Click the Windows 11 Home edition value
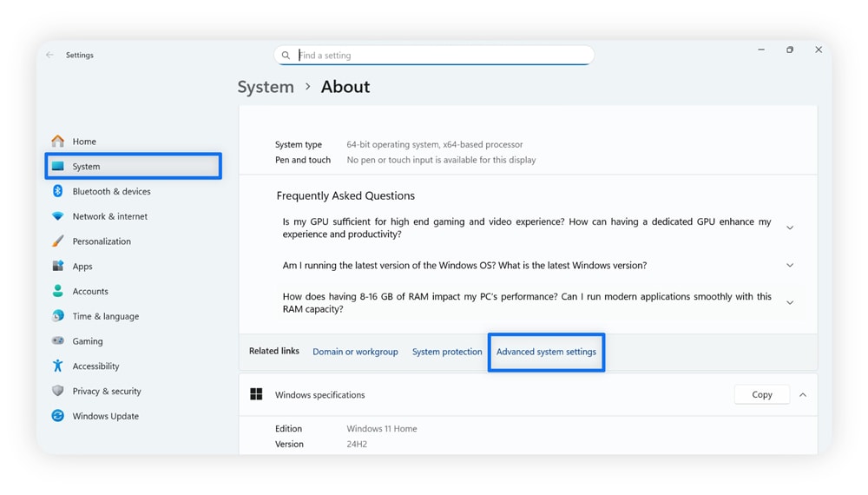868x495 pixels. 382,428
